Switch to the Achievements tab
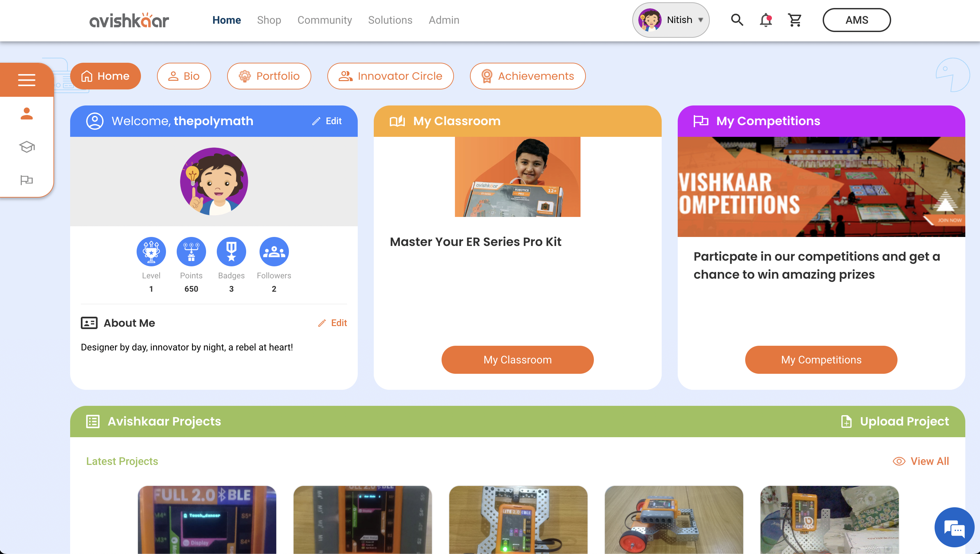 coord(527,76)
